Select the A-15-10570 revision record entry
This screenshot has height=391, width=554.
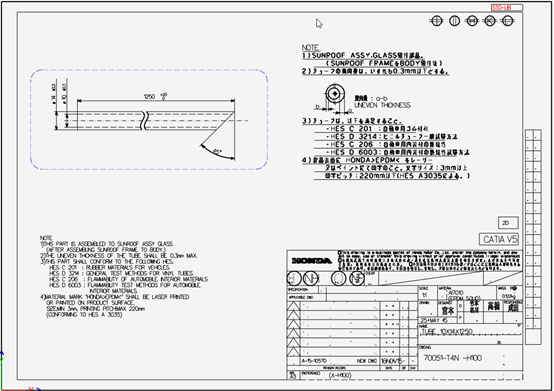tap(314, 361)
